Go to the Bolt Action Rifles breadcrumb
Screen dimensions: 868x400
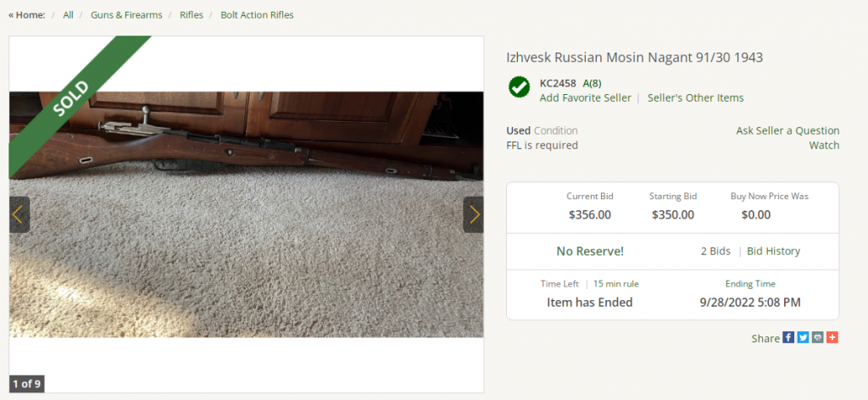coord(257,15)
